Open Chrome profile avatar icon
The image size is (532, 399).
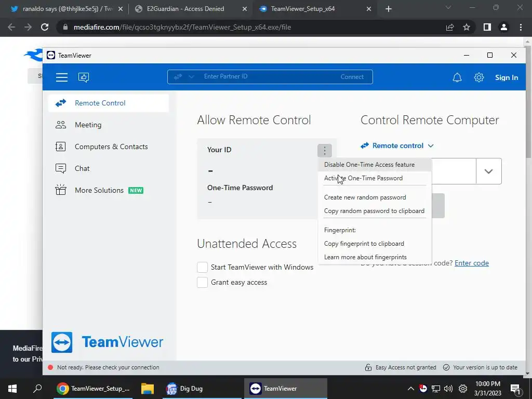click(504, 27)
